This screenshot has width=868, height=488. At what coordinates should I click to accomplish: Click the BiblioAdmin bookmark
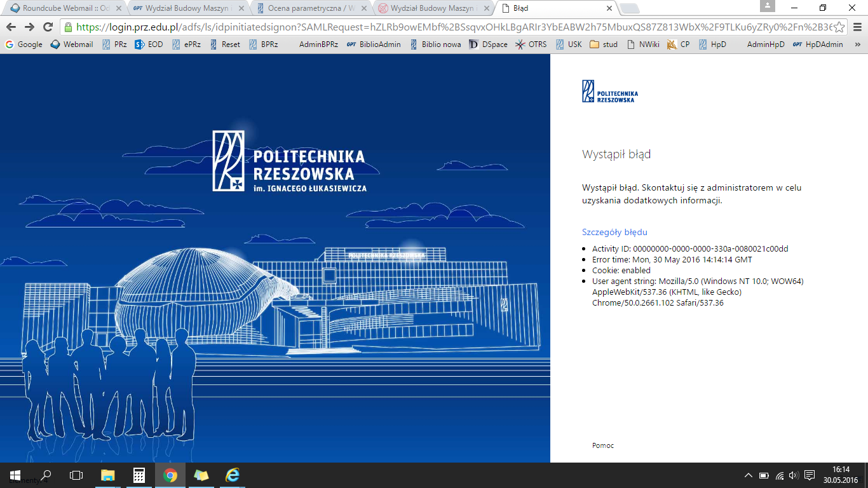(x=374, y=44)
